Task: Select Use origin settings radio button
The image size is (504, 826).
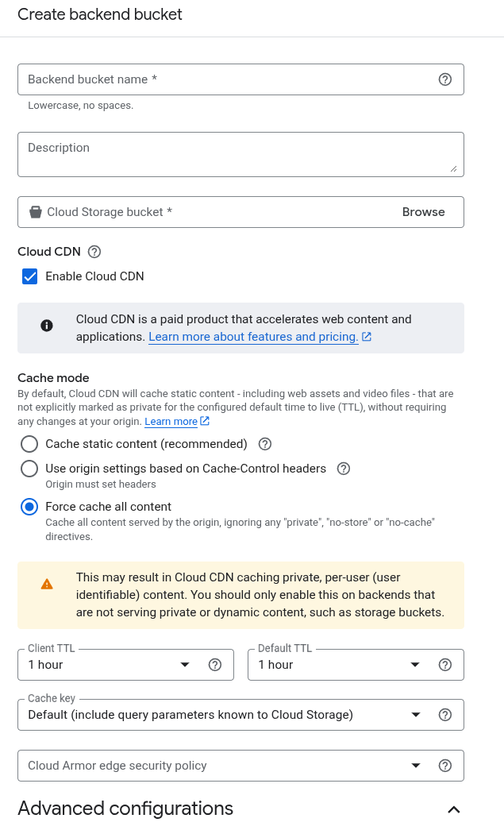Action: [29, 469]
